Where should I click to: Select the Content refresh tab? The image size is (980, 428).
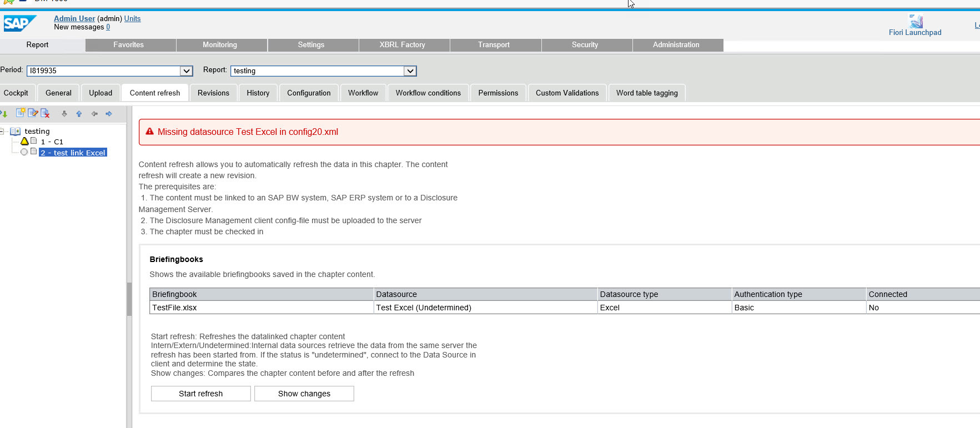pyautogui.click(x=155, y=93)
